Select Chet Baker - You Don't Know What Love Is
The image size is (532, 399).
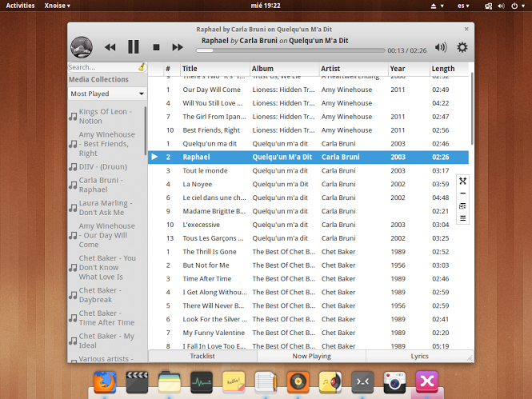click(x=102, y=268)
